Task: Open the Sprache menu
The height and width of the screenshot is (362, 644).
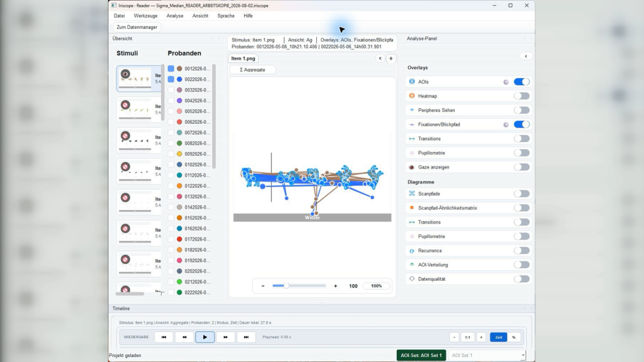Action: coord(226,16)
